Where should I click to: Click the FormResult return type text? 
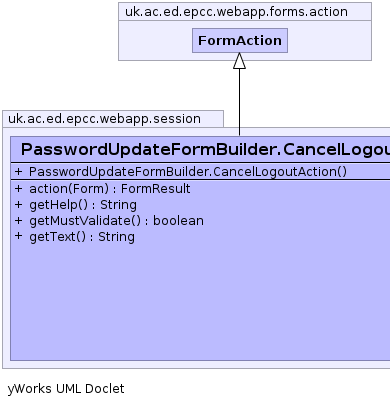[155, 189]
